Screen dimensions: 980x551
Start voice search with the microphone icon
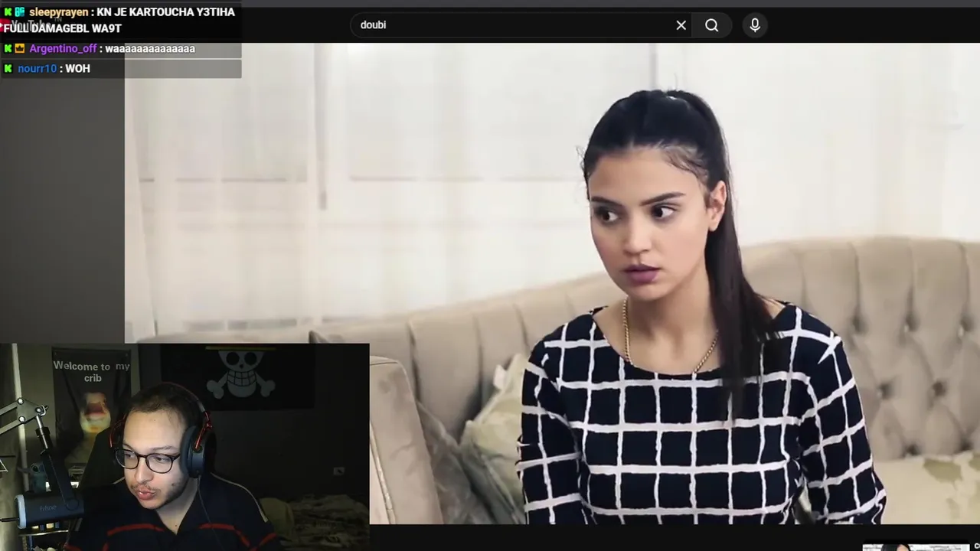tap(755, 25)
